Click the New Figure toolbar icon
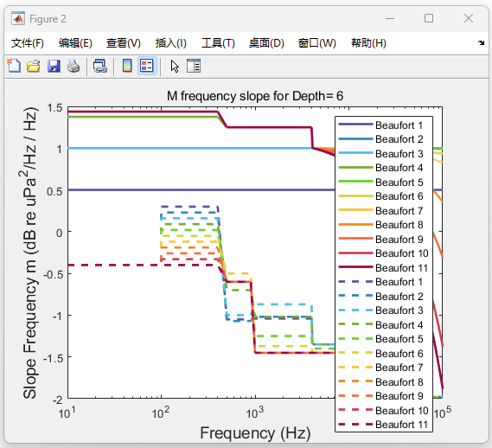This screenshot has height=448, width=492. pos(14,67)
